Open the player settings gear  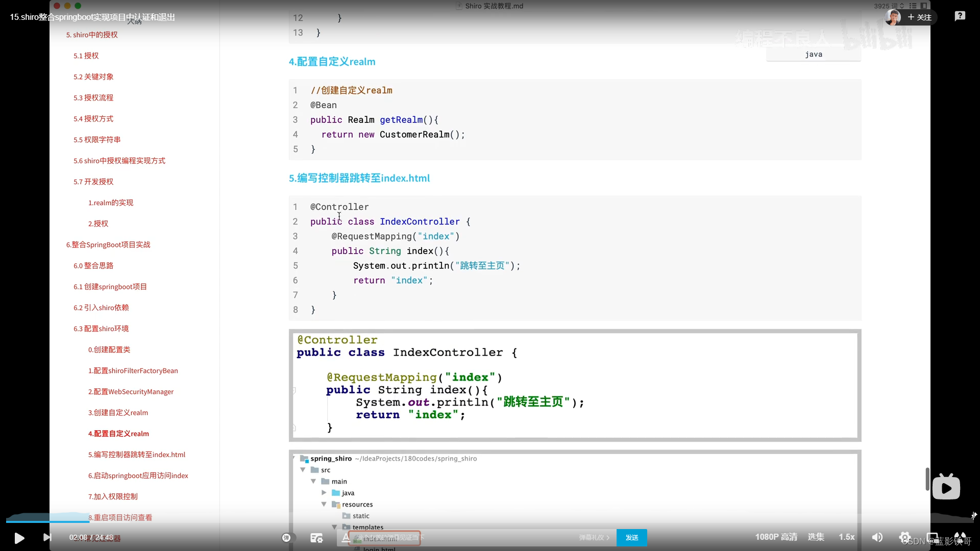click(904, 537)
